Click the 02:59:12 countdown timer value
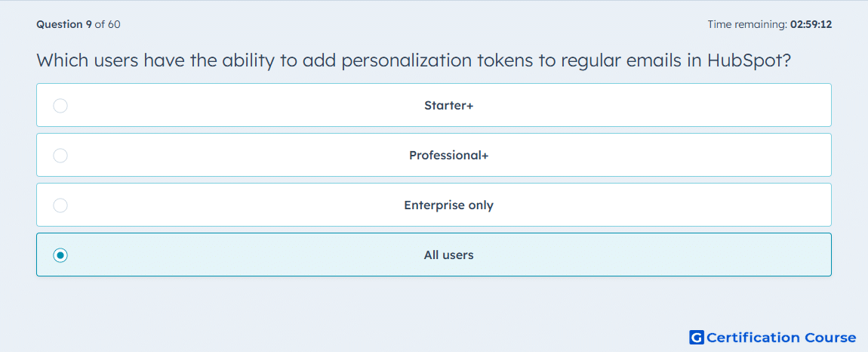This screenshot has width=868, height=352. [811, 24]
